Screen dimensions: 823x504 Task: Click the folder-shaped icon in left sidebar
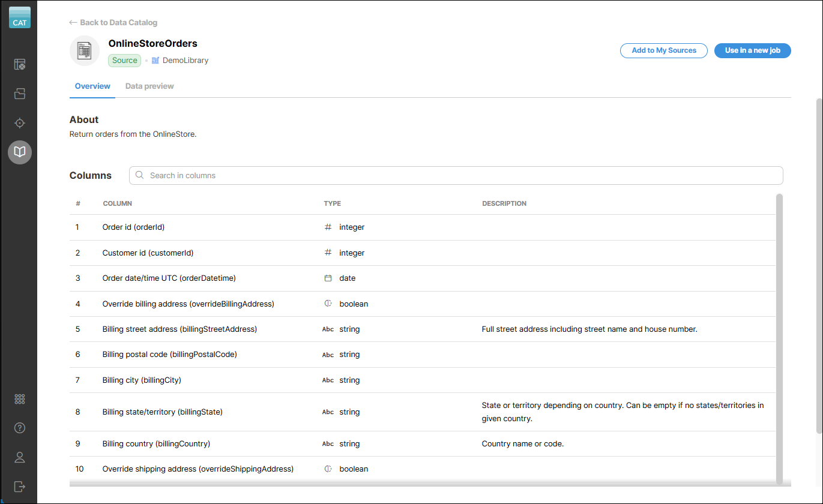point(20,94)
